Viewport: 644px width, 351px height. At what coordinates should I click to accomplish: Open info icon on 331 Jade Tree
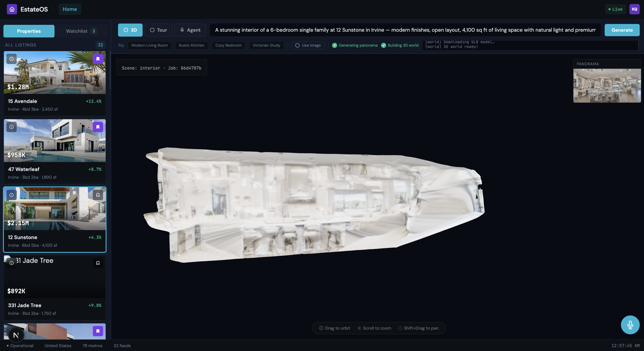(12, 263)
